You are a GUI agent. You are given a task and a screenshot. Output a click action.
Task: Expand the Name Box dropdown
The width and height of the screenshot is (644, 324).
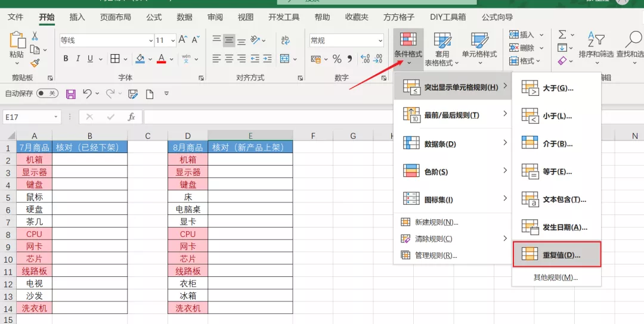(56, 117)
